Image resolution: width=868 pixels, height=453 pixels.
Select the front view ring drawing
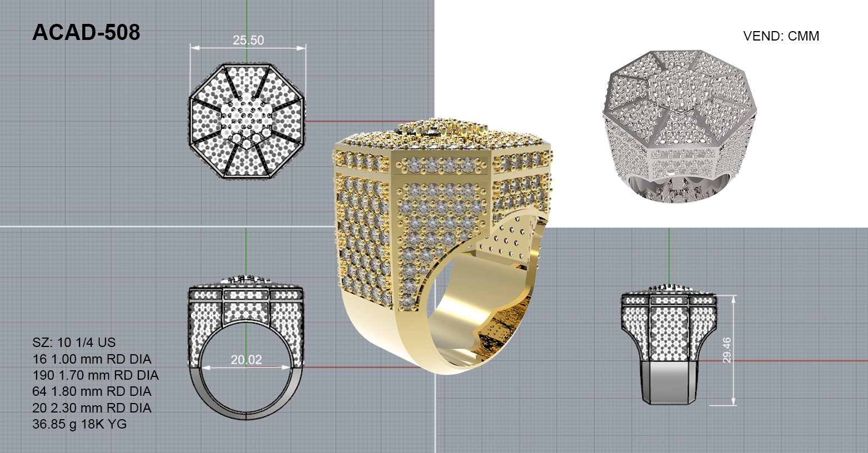point(246,346)
